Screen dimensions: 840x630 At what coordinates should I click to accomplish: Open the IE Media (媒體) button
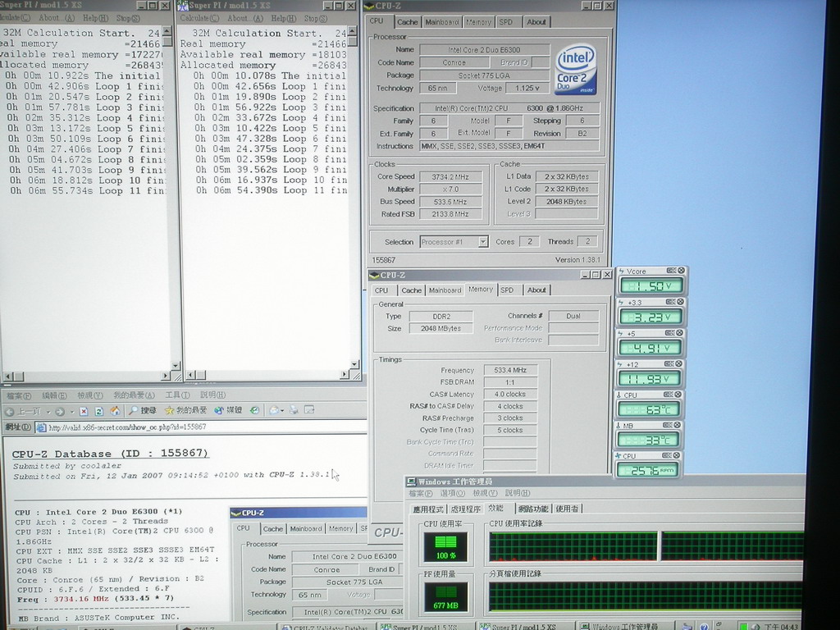coord(228,410)
